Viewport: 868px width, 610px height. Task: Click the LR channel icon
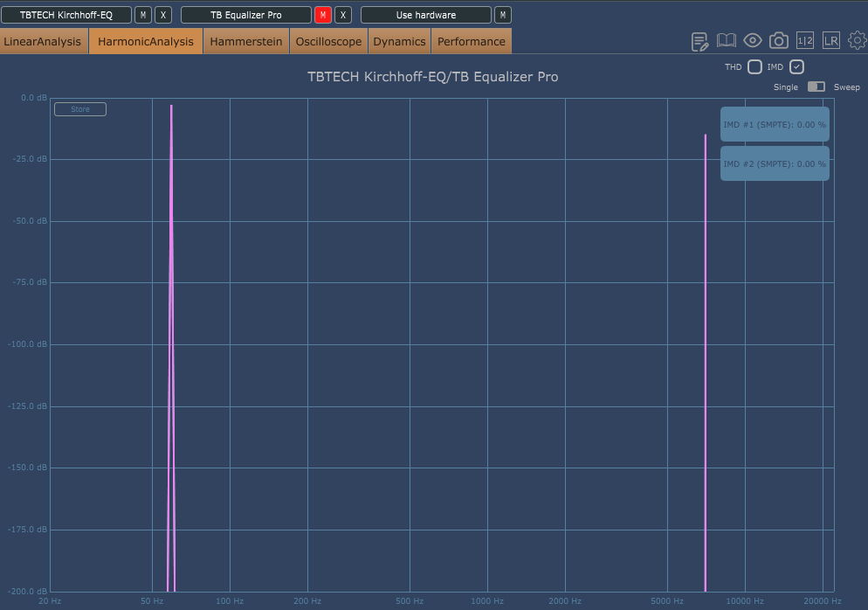[x=831, y=41]
